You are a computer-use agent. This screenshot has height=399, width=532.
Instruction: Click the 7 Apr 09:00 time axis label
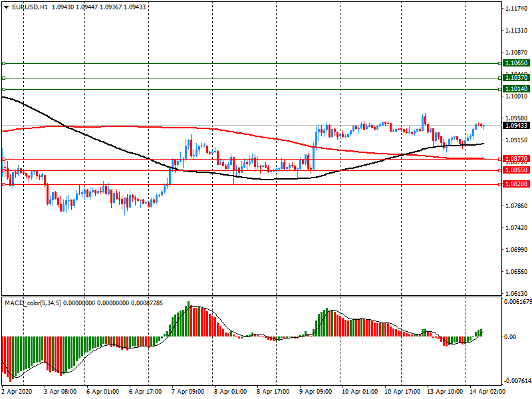188,392
